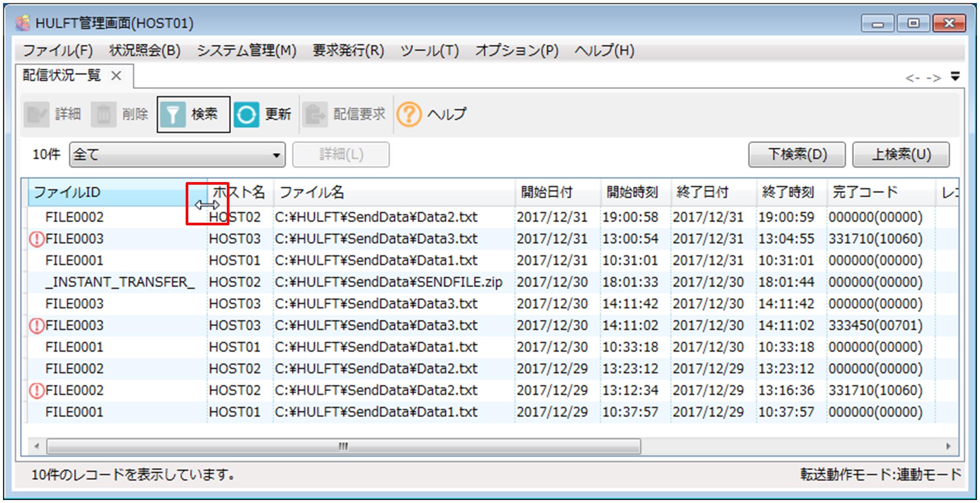Go to next tab with -> arrow
This screenshot has height=503, width=980.
click(x=934, y=78)
